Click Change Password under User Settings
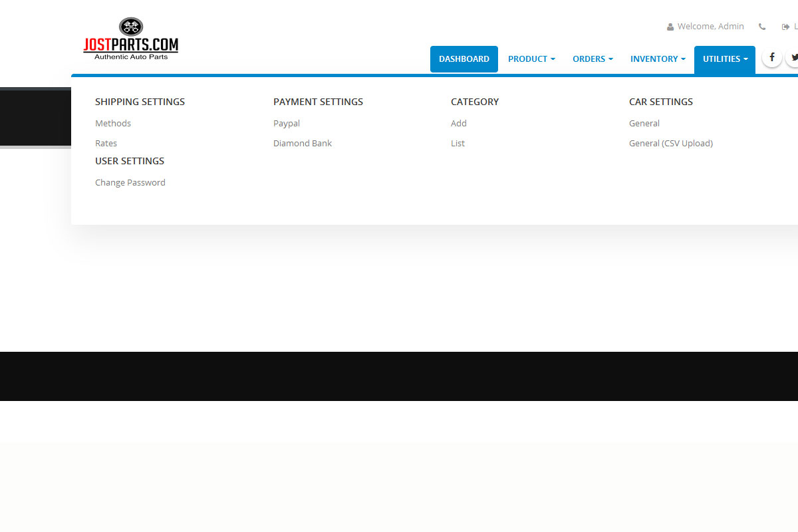Image resolution: width=798 pixels, height=532 pixels. (x=130, y=183)
